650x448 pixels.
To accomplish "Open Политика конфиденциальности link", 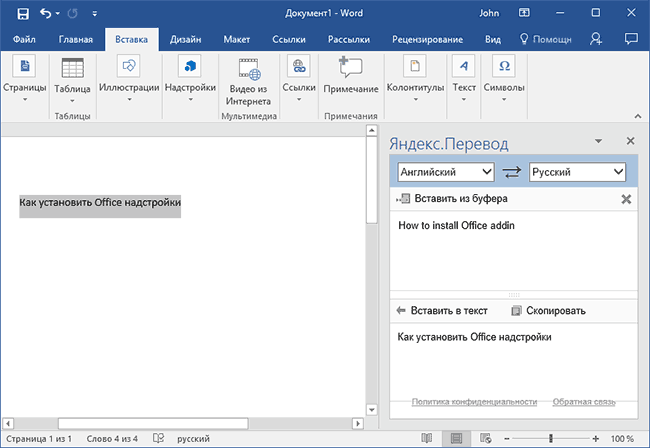I will tap(474, 402).
